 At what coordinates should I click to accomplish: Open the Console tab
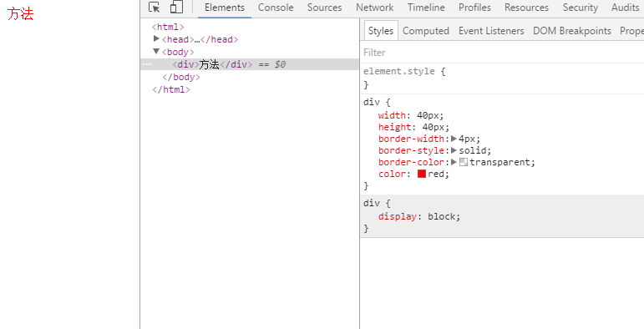[x=276, y=8]
